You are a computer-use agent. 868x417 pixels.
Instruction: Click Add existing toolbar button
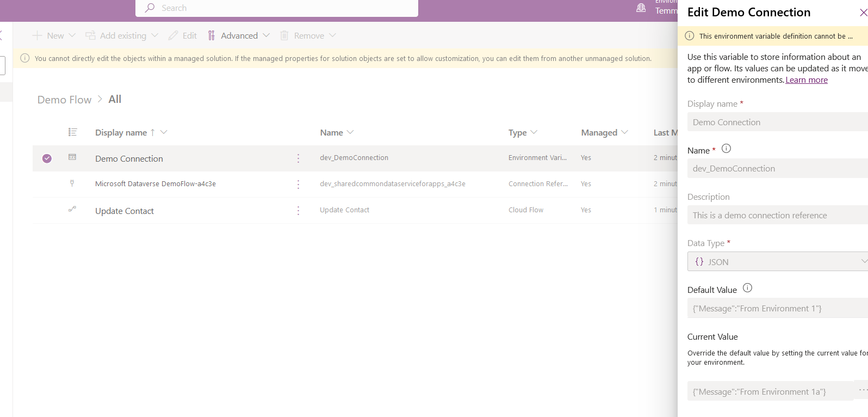122,35
